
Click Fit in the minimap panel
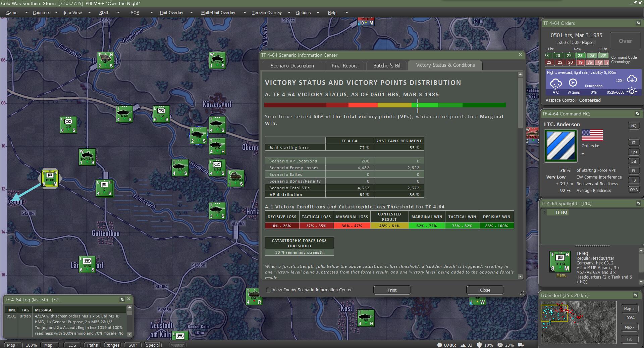[x=630, y=339]
